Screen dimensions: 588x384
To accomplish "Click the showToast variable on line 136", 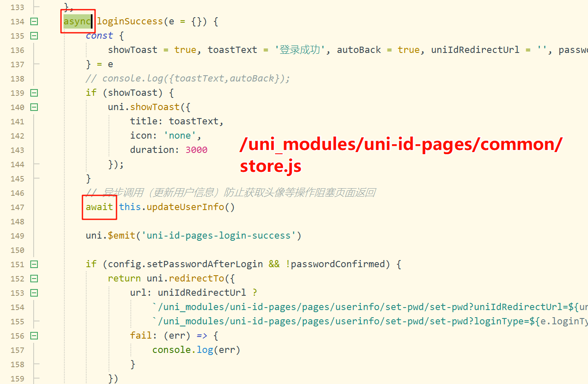I will point(132,50).
